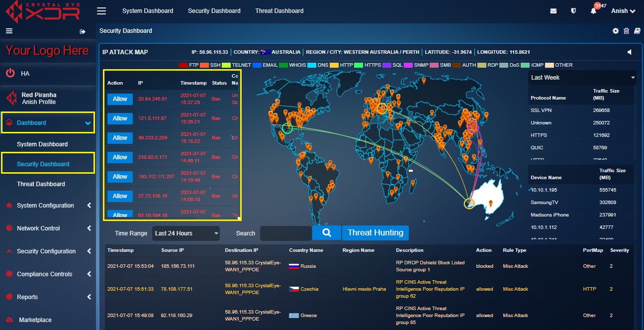Switch to Security Dashboard top tab

pos(214,11)
